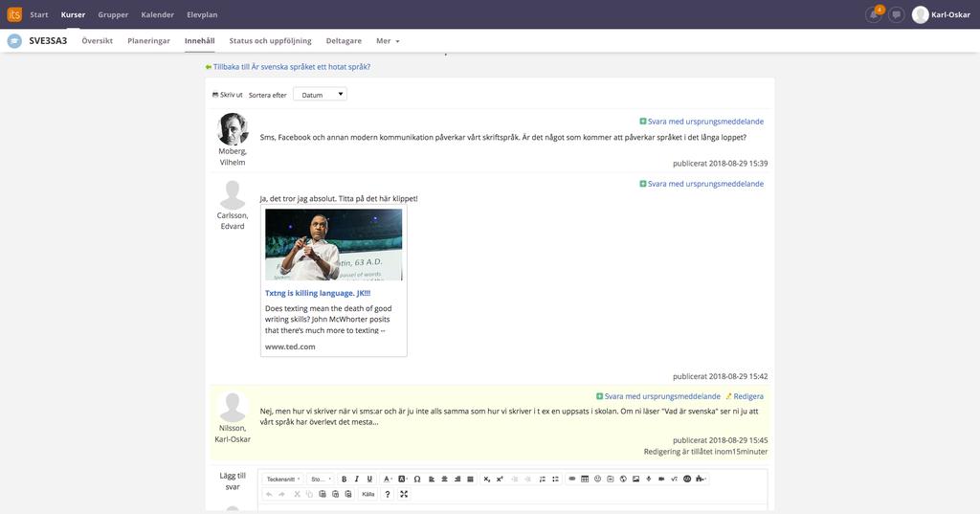Open the insert plugin tree icon dropdown
980x514 pixels.
click(x=701, y=479)
